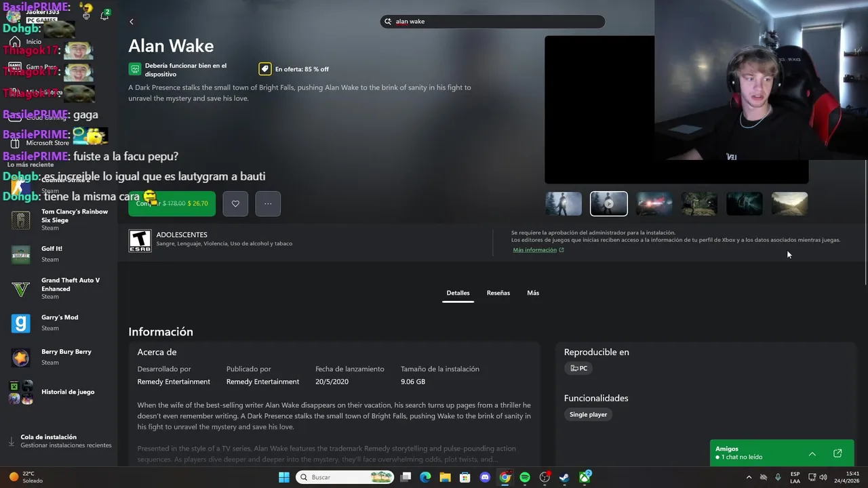The width and height of the screenshot is (868, 488).
Task: Click the '9.06 GB' install size value
Action: 413,382
